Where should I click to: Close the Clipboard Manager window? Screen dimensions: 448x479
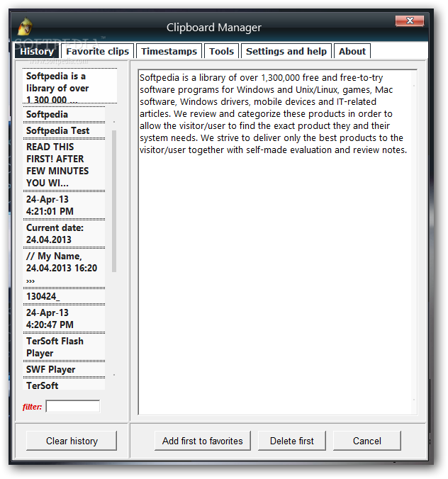coord(410,21)
